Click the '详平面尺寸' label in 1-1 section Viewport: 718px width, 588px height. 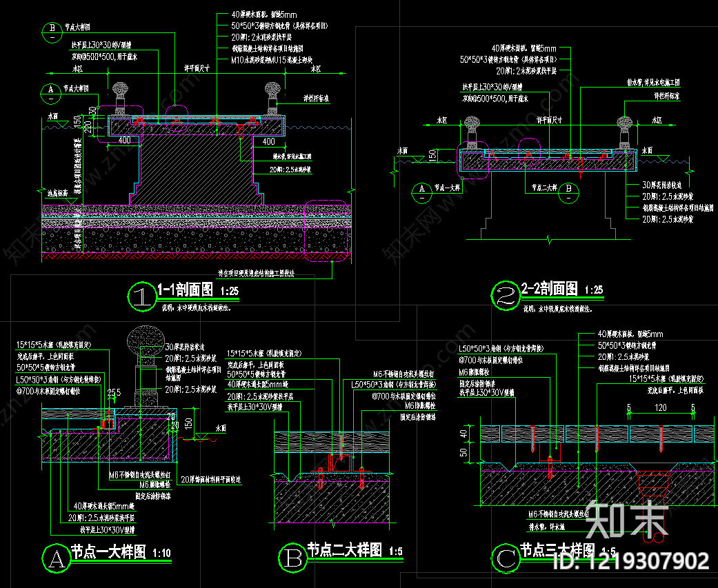pos(197,68)
